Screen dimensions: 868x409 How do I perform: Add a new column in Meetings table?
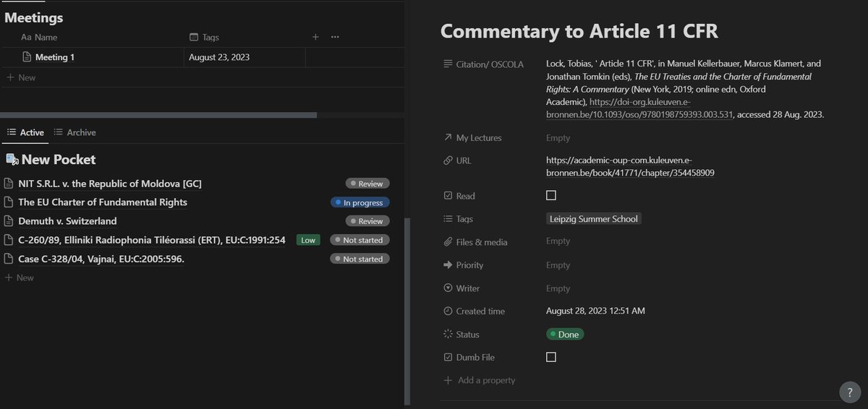click(x=315, y=37)
